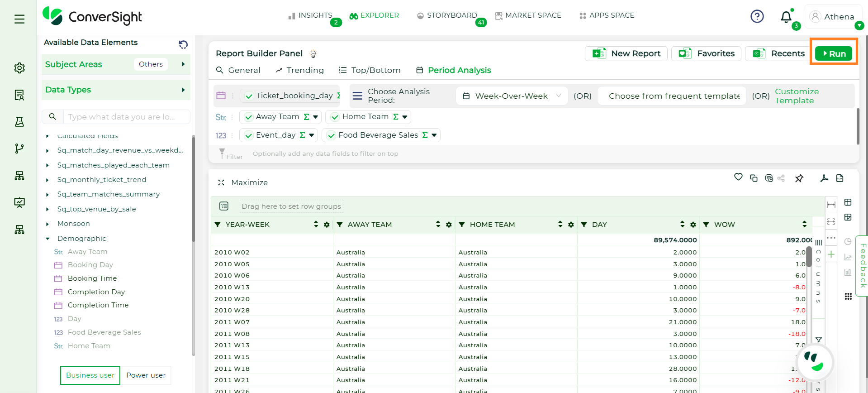Open Food Beverage Sales dropdown arrow
The image size is (868, 393).
coord(434,135)
